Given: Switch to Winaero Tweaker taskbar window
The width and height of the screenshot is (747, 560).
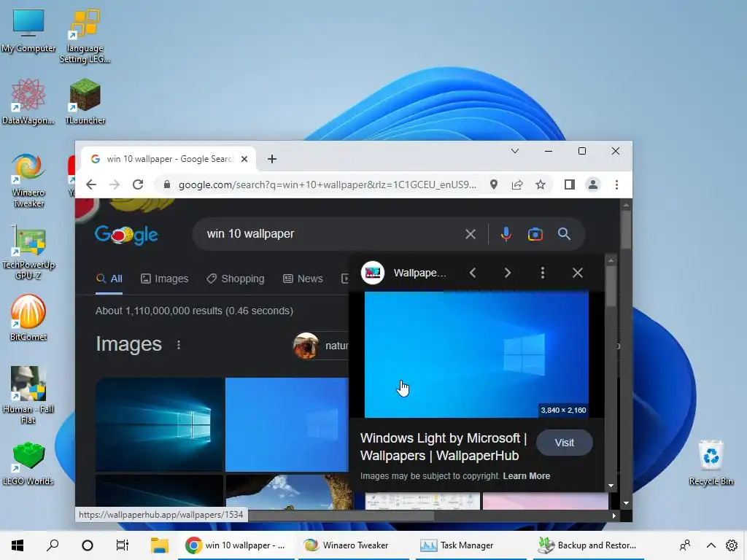Looking at the screenshot, I should pos(354,545).
